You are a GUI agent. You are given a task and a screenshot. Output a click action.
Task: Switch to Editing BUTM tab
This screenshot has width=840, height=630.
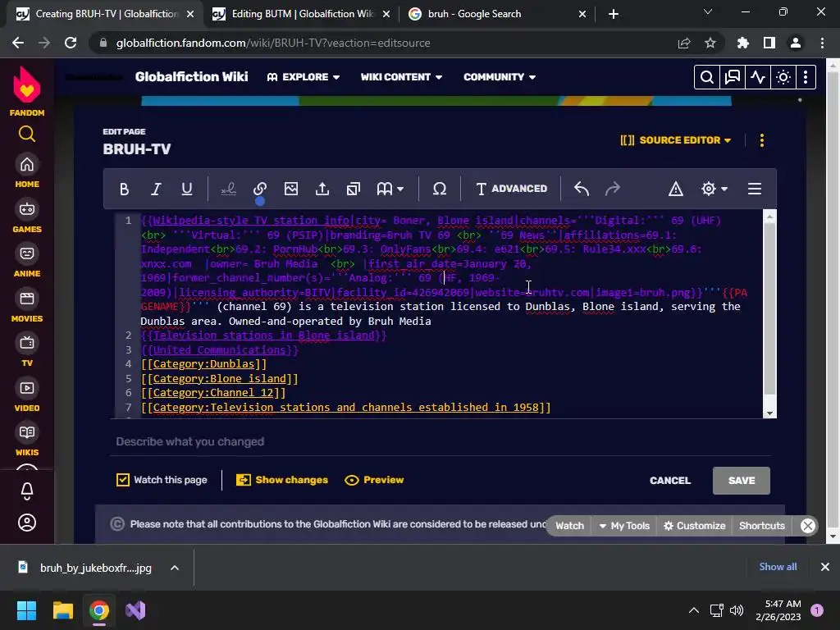tap(301, 14)
